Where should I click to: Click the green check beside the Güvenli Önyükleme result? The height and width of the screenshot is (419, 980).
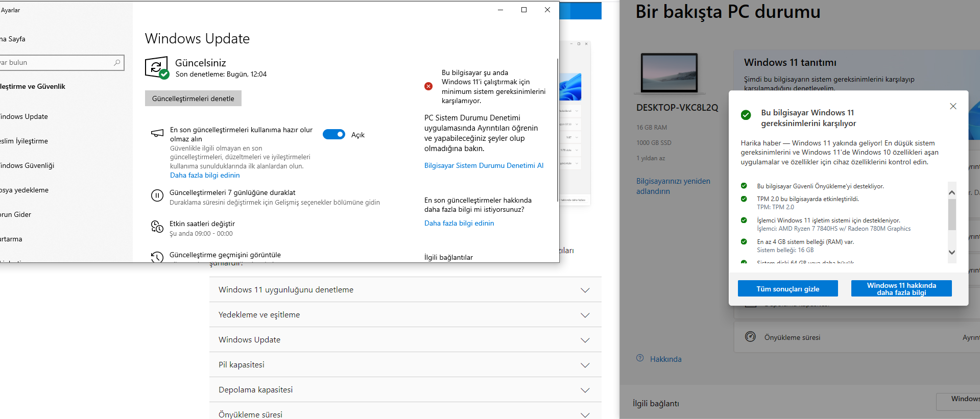tap(744, 186)
